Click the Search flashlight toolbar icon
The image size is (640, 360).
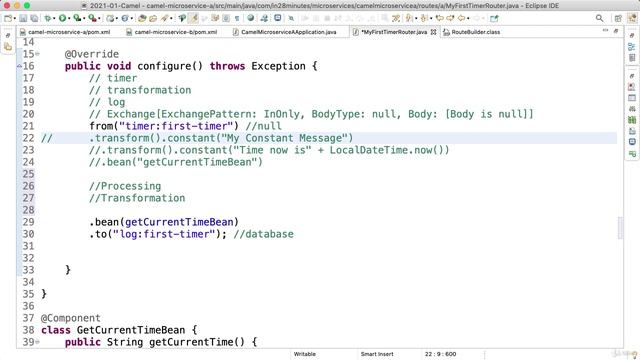click(164, 18)
